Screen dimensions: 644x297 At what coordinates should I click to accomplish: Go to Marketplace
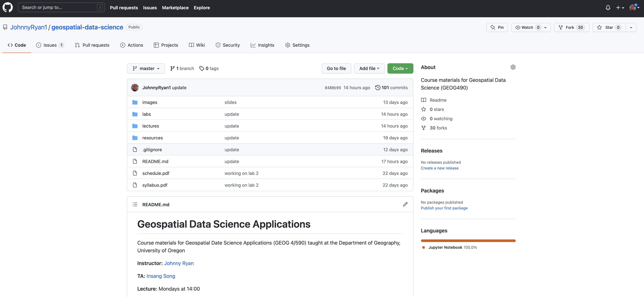tap(175, 8)
